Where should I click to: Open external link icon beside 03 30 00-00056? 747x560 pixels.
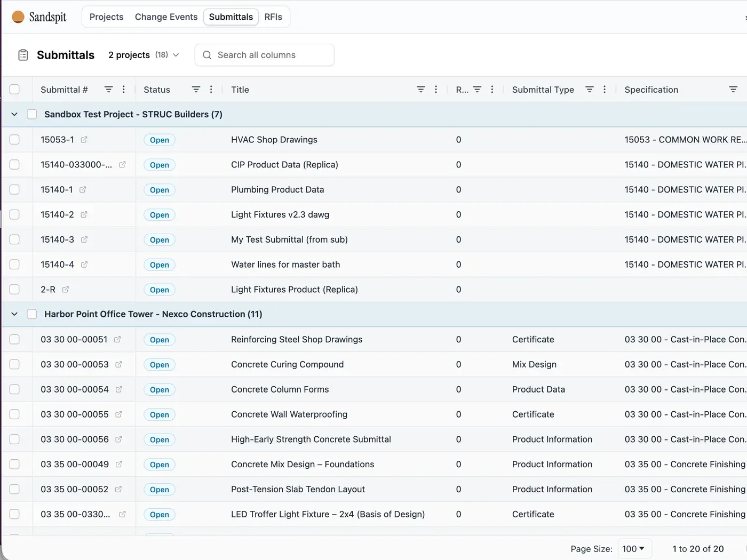(118, 439)
